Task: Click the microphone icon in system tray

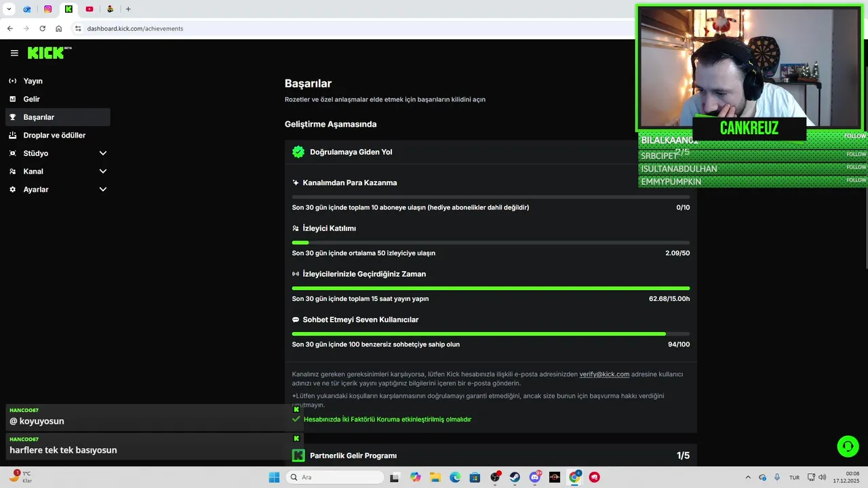Action: (x=777, y=477)
